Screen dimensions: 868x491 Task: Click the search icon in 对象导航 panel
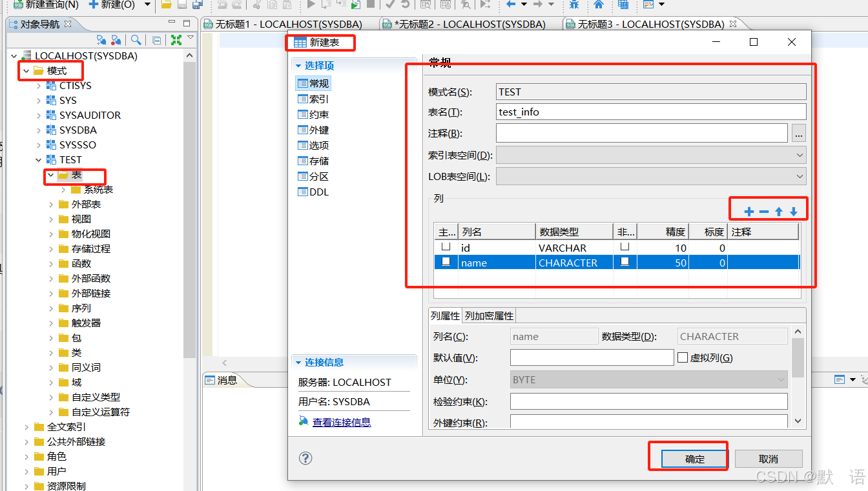pyautogui.click(x=137, y=39)
